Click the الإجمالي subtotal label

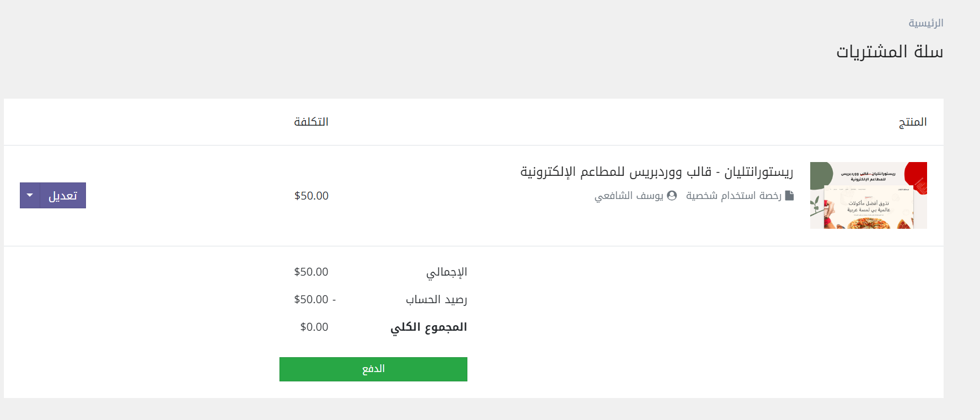coord(446,272)
